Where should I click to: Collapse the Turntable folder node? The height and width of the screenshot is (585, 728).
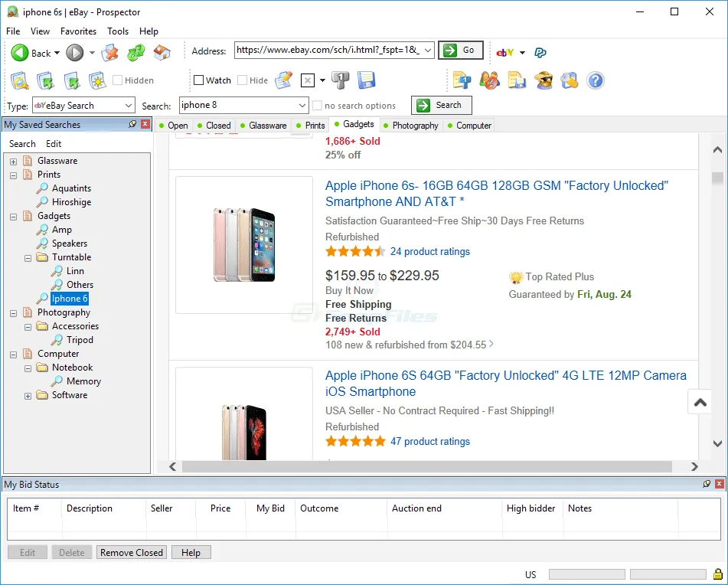click(28, 258)
